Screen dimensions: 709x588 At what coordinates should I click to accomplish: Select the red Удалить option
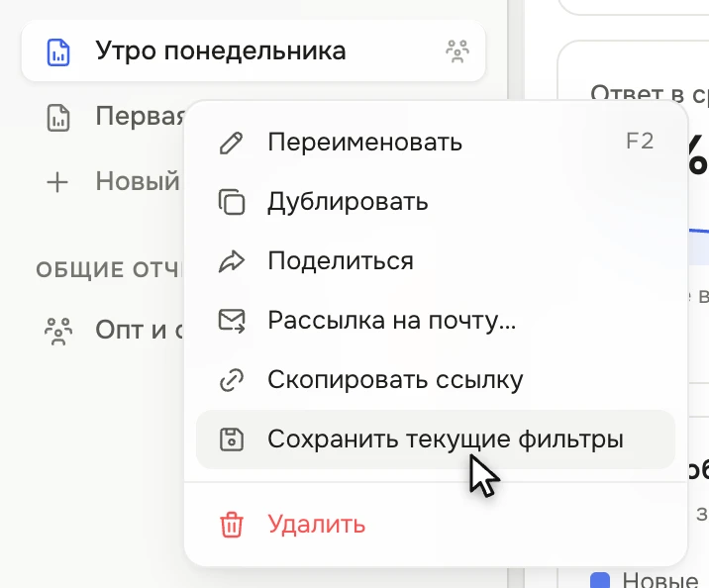click(x=436, y=525)
